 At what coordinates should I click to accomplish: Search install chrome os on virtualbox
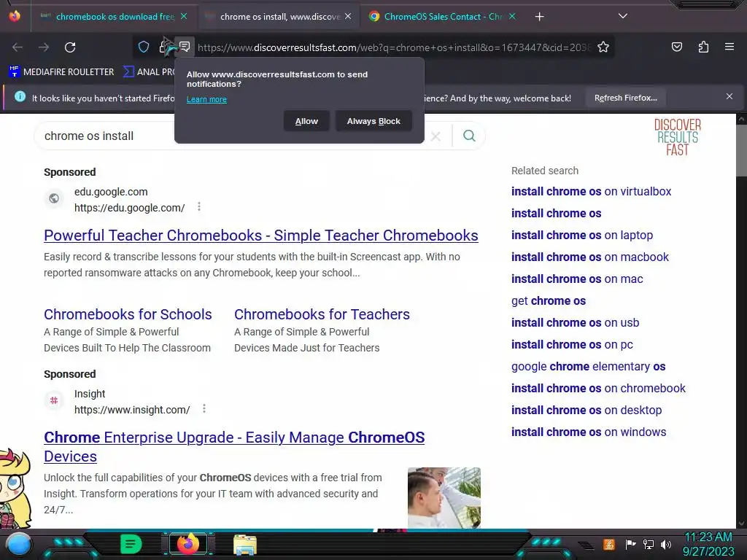pos(591,192)
